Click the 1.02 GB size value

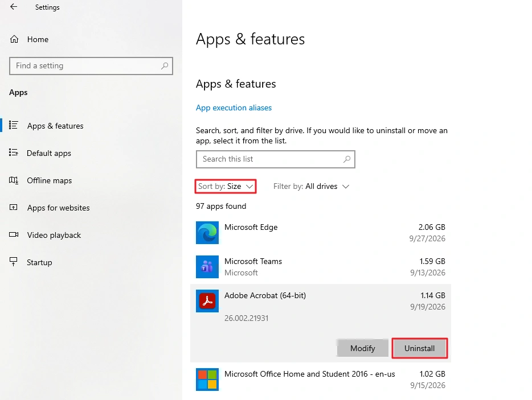pos(432,374)
